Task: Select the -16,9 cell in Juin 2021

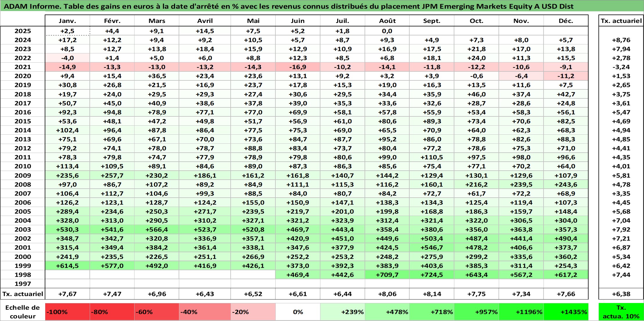Action: point(298,67)
